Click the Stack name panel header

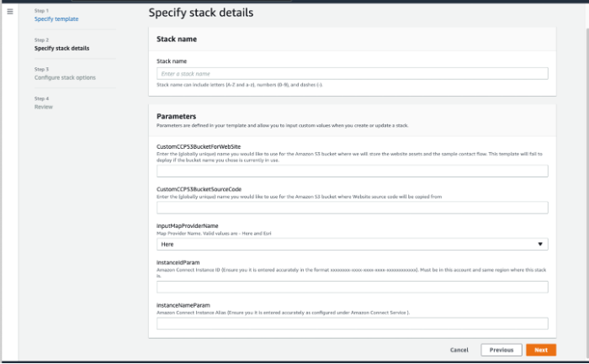[x=177, y=39]
